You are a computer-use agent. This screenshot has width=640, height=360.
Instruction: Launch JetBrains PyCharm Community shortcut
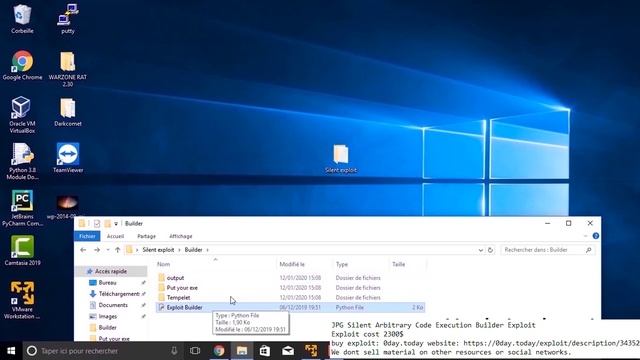click(22, 208)
